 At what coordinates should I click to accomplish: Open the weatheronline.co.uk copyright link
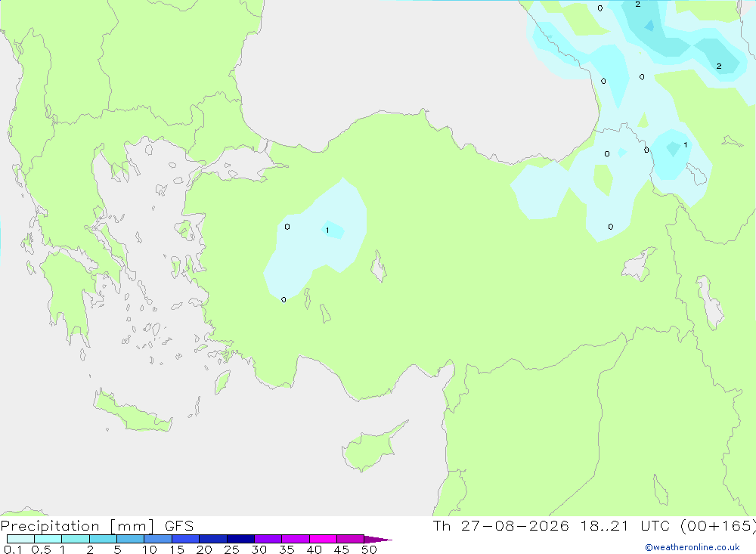(692, 547)
